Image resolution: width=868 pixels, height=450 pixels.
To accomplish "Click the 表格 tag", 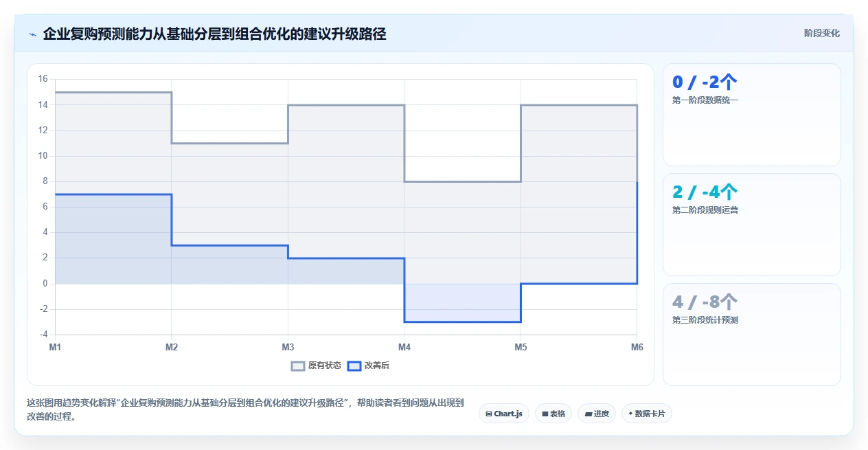I will point(553,414).
